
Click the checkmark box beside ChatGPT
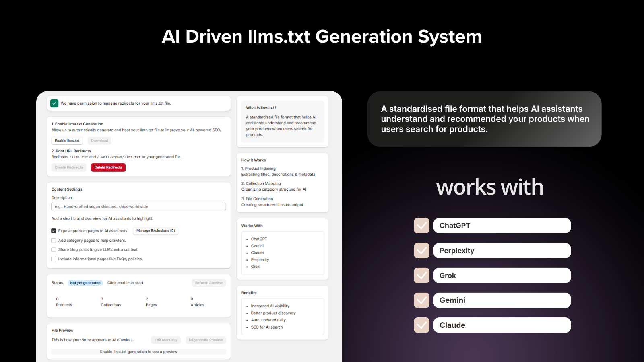pyautogui.click(x=422, y=226)
